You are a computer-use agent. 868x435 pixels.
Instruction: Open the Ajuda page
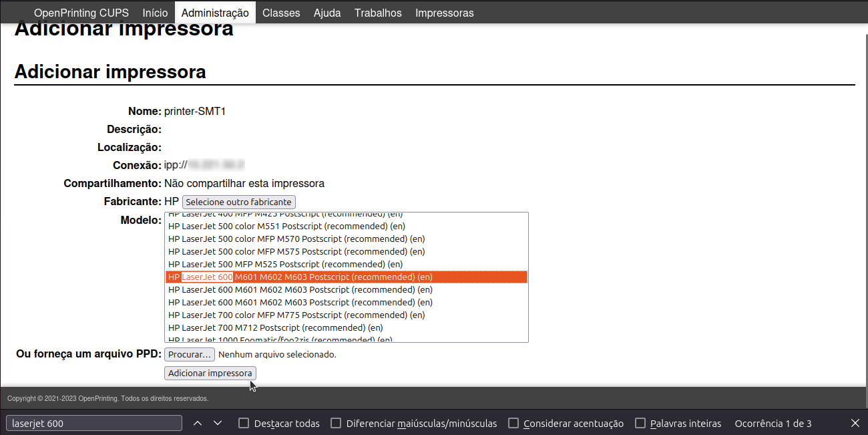pyautogui.click(x=327, y=13)
